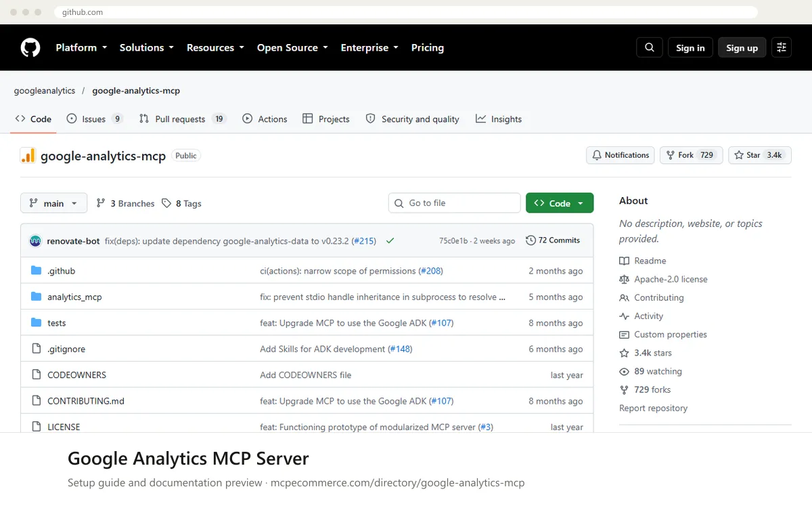
Task: Switch to the Actions tab
Action: pyautogui.click(x=265, y=119)
